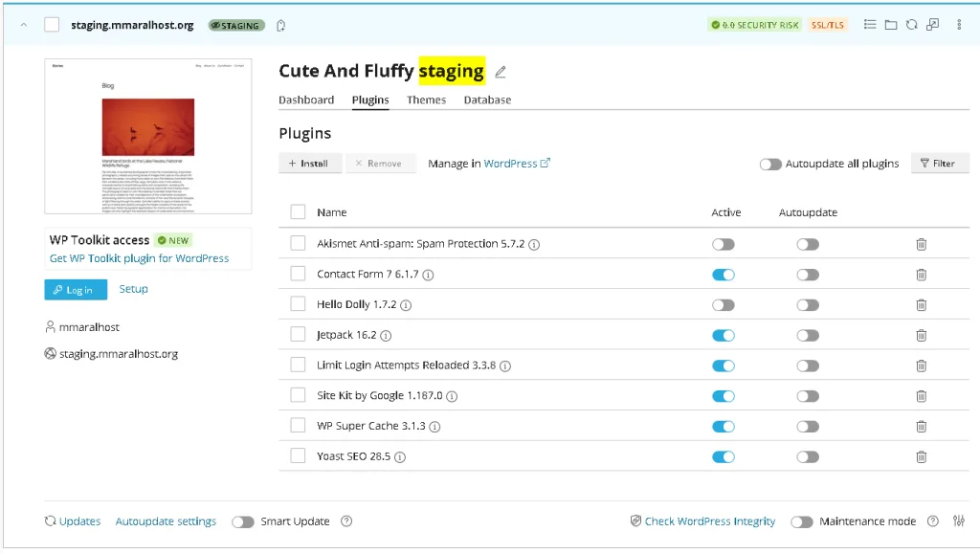980x554 pixels.
Task: Open the staging.mmaralhost.org domain link
Action: click(x=118, y=354)
